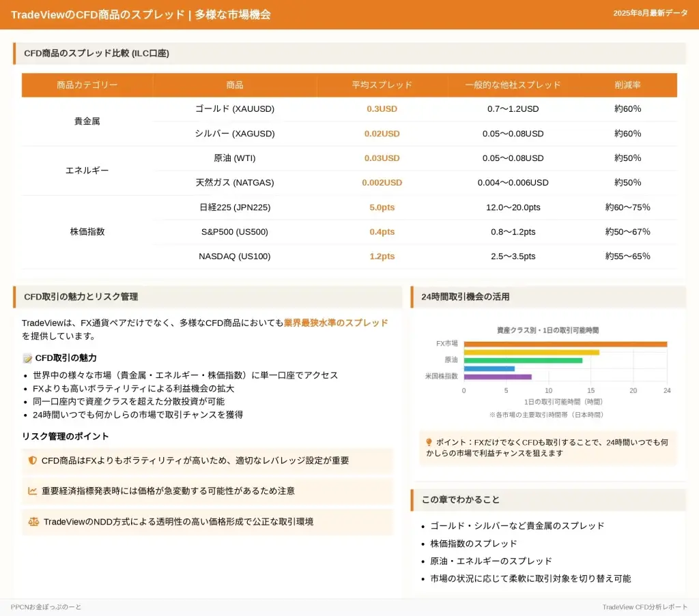Click the 0.3USD gold spread value
The image size is (699, 616).
click(x=382, y=109)
